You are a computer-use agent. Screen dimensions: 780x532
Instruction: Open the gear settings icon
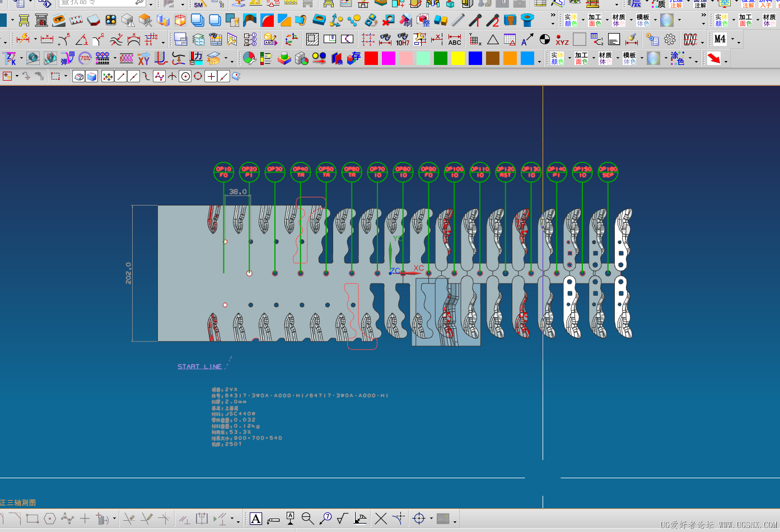point(670,40)
